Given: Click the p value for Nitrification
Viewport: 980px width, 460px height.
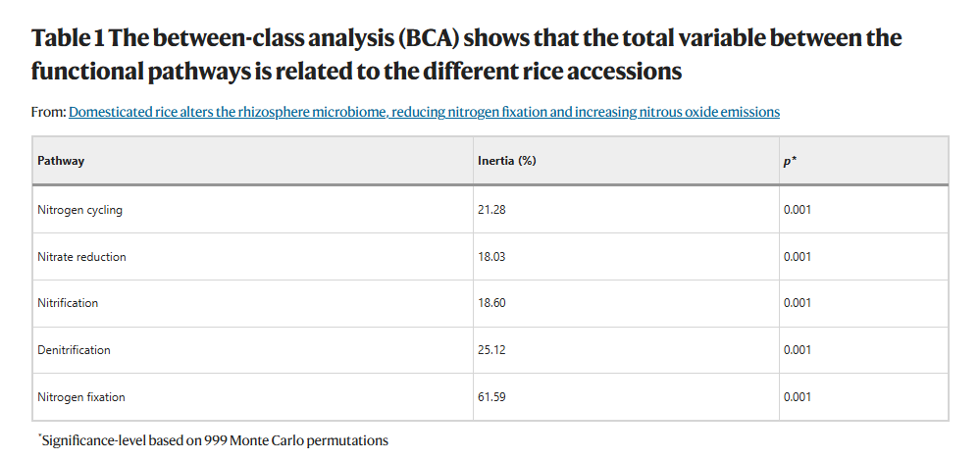Looking at the screenshot, I should (797, 303).
